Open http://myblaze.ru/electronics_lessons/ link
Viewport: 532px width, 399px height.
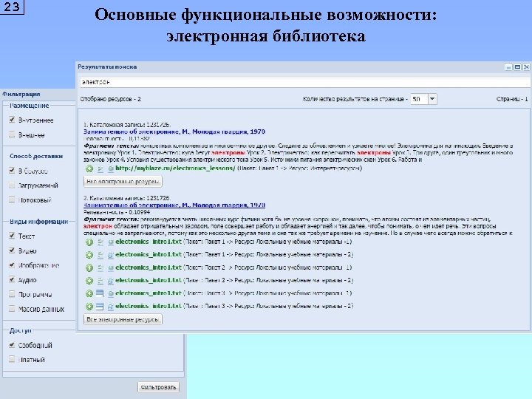[x=175, y=168]
